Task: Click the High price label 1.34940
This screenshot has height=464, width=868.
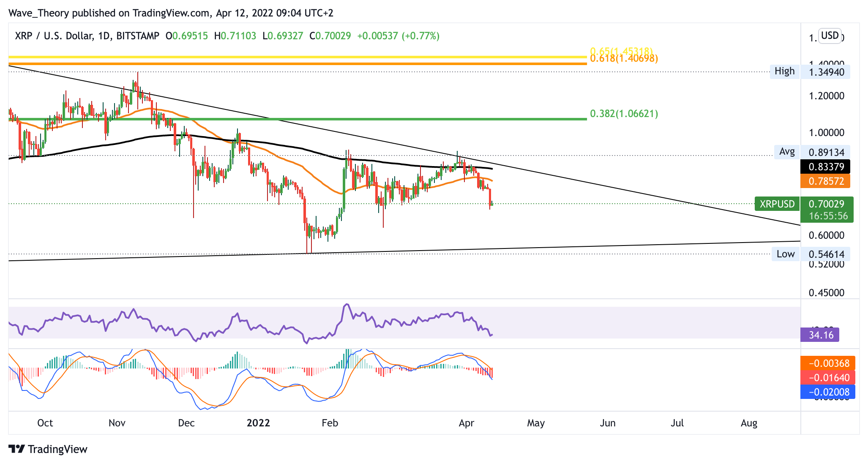Action: [826, 72]
